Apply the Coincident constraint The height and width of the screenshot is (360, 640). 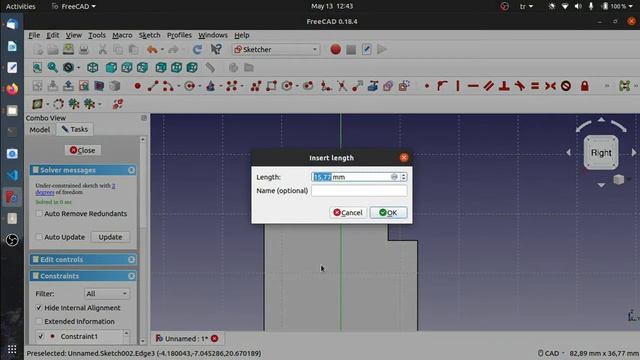coord(427,86)
